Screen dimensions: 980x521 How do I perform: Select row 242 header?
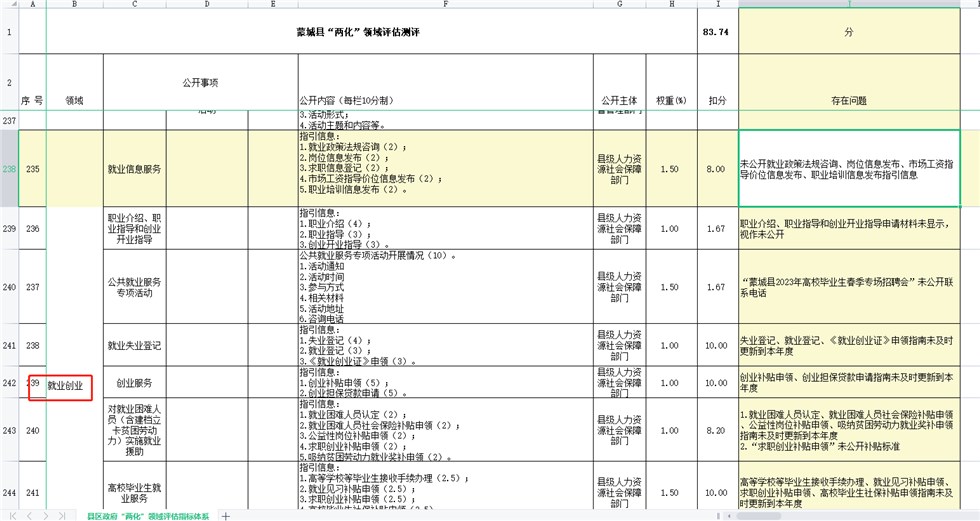(x=9, y=383)
